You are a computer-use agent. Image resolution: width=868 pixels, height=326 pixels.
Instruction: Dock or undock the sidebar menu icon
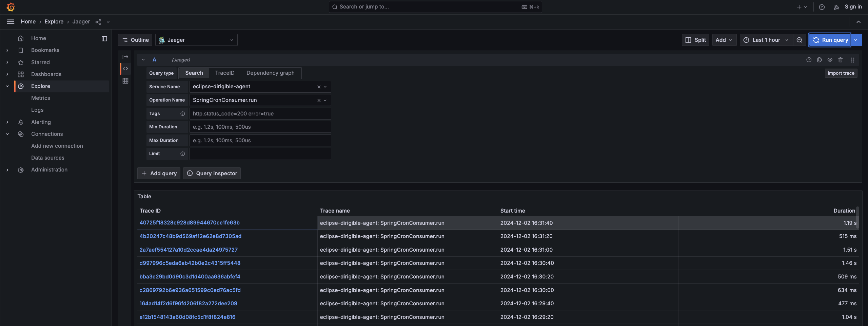pos(104,38)
